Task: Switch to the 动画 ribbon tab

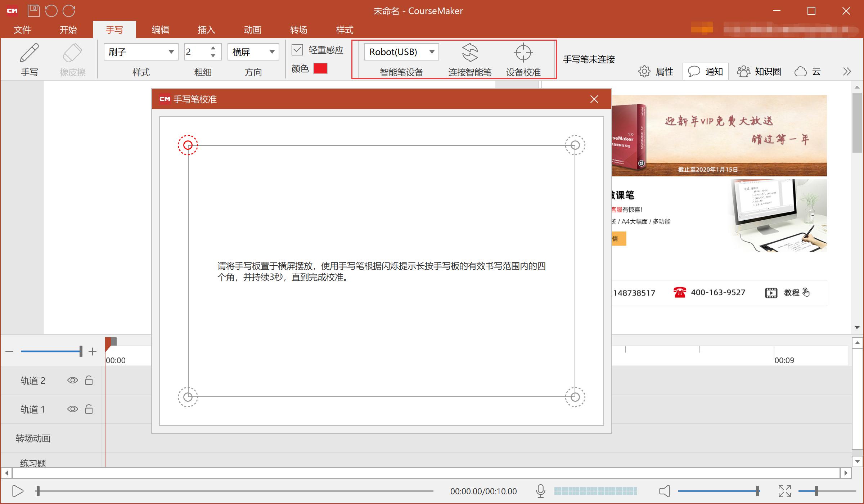Action: [x=252, y=30]
